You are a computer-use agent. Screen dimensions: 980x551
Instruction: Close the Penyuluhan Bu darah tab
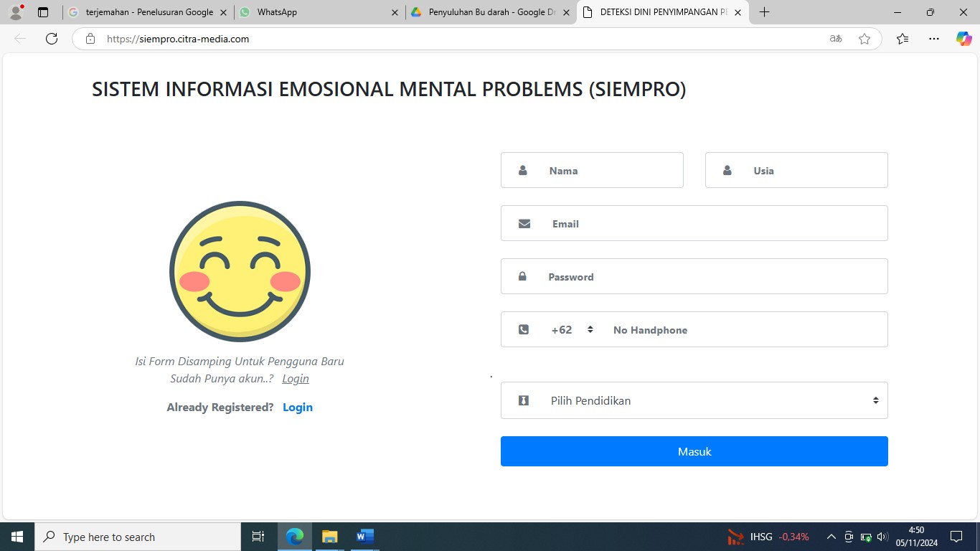(x=567, y=12)
